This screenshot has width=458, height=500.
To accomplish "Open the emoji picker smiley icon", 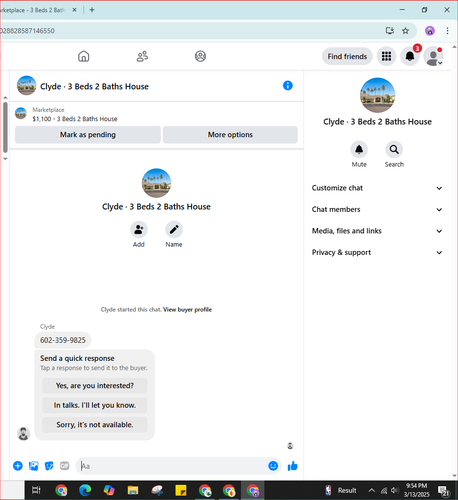I will point(273,466).
